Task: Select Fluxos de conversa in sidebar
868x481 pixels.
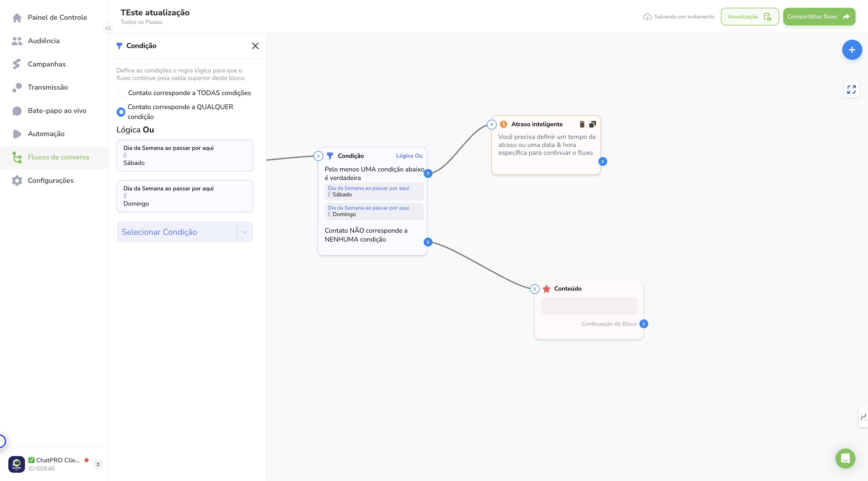Action: coord(54,157)
